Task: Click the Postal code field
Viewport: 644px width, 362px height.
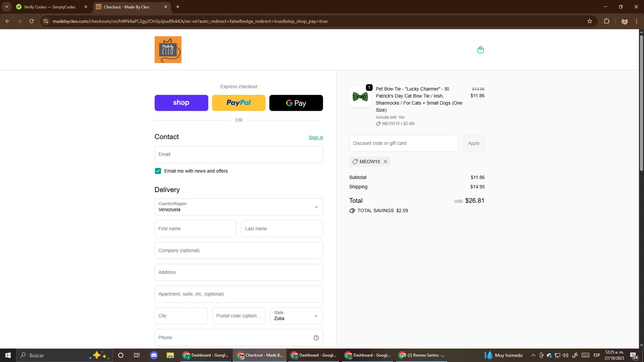Action: pyautogui.click(x=239, y=316)
